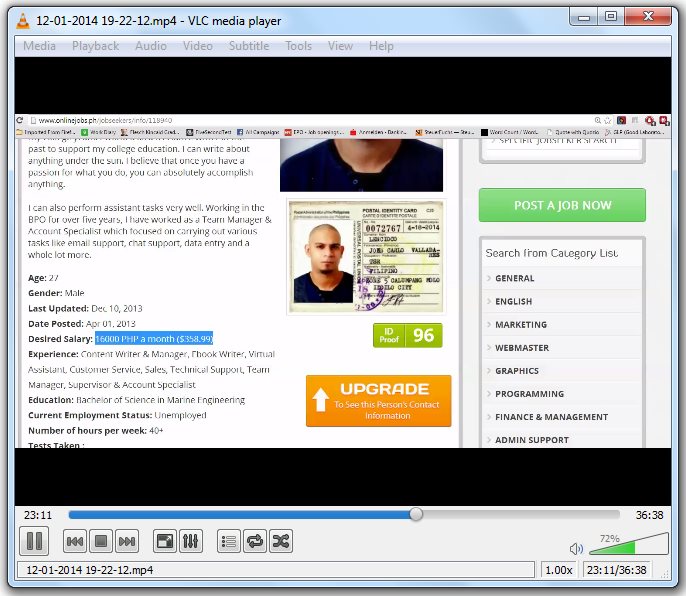Expand the ADMIN SUPPORT category
Viewport: 686px width, 596px height.
point(532,440)
